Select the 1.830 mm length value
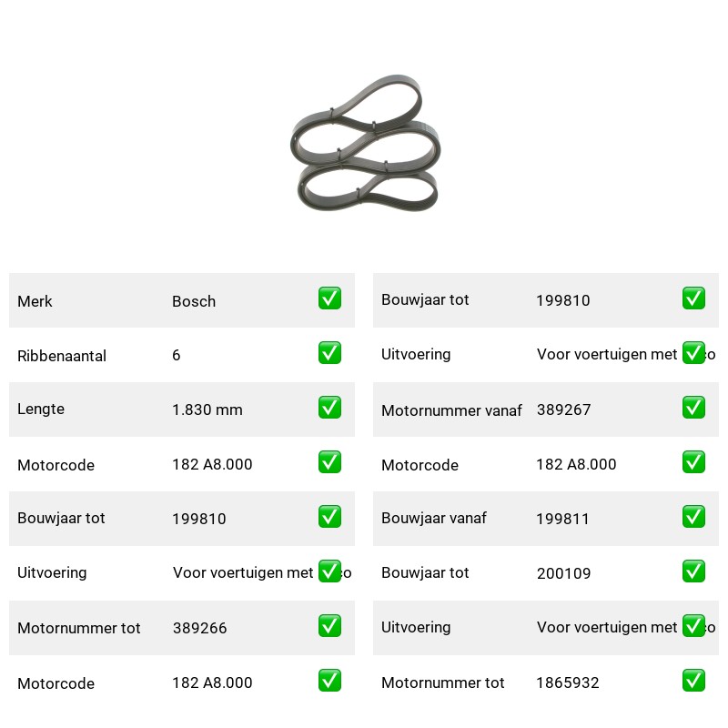Viewport: 728px width, 728px height. [207, 409]
